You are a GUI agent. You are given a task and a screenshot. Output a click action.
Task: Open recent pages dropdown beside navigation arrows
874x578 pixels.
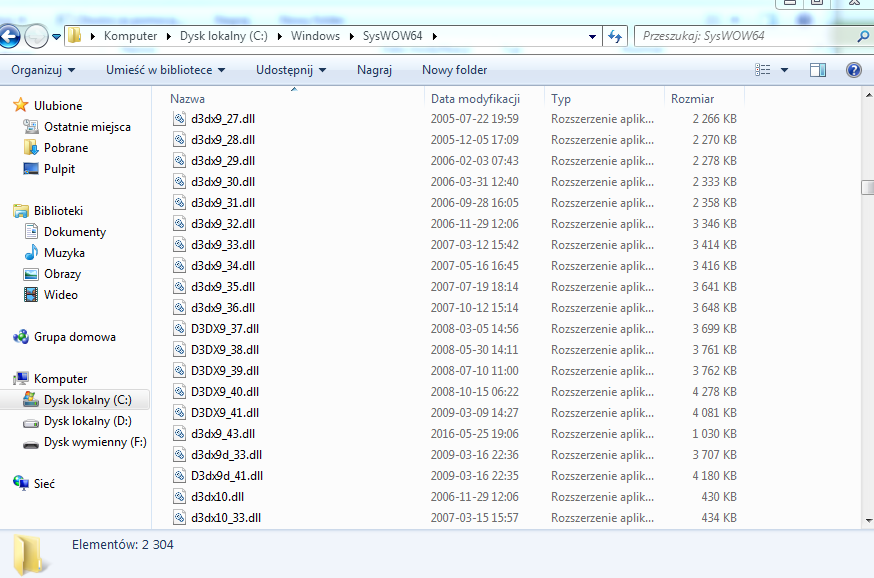pos(56,37)
